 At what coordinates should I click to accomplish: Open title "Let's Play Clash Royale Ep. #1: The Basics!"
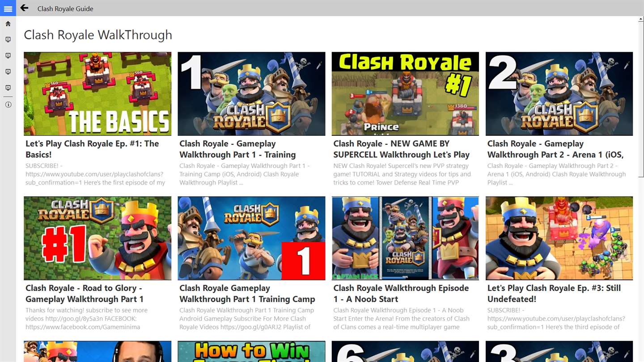coord(92,149)
